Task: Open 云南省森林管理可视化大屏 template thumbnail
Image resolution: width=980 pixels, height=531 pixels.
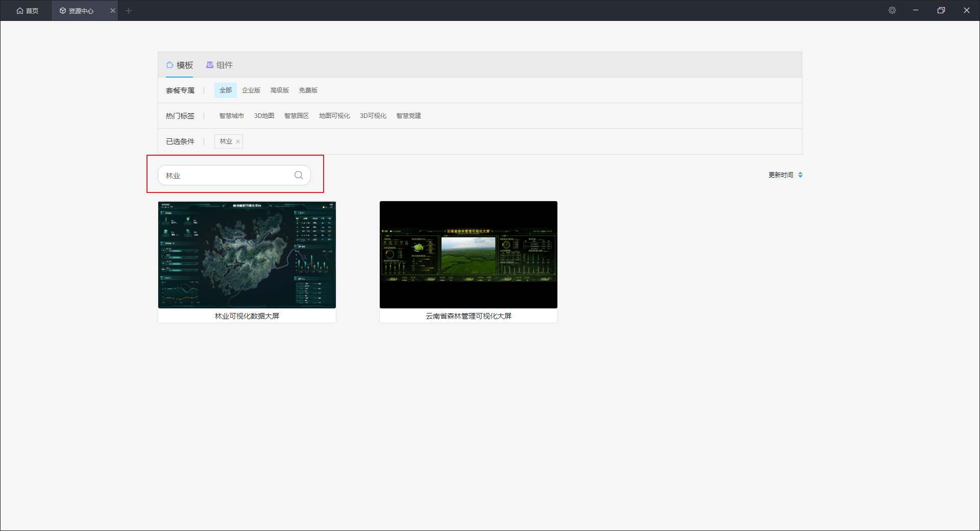Action: tap(469, 255)
